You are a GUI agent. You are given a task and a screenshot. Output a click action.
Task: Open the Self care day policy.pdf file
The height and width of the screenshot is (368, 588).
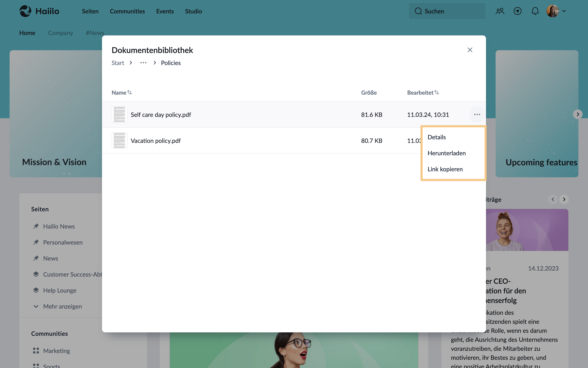161,115
